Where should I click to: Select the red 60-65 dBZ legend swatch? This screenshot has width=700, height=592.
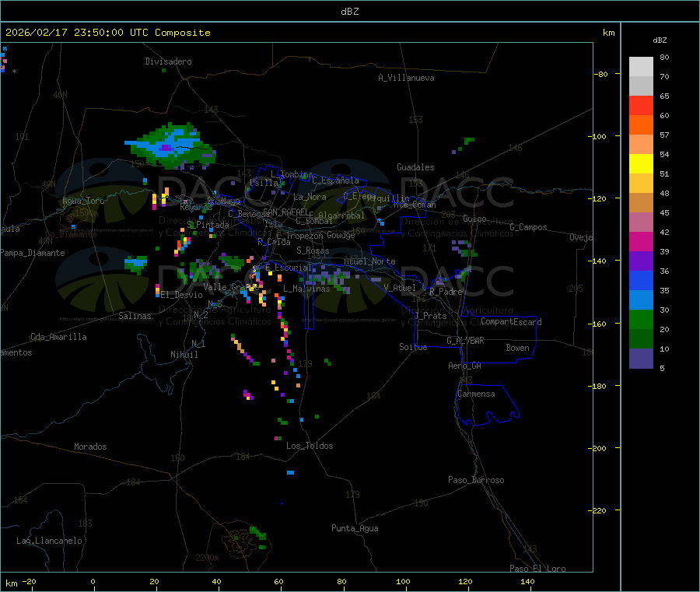click(641, 106)
